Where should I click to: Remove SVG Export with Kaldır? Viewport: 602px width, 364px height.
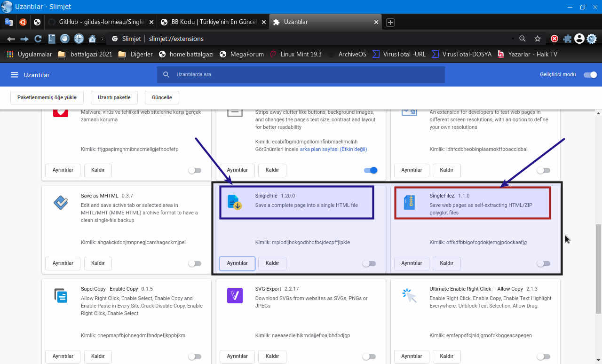272,356
